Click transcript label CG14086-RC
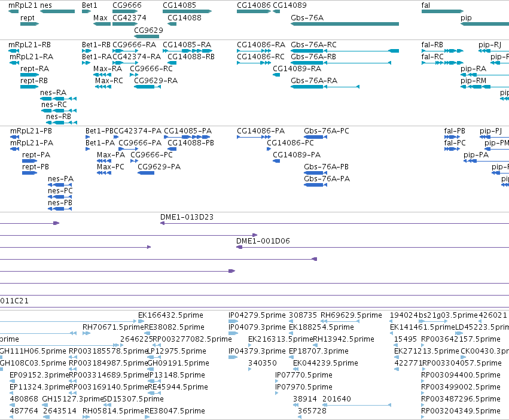This screenshot has width=509, height=420. (x=261, y=57)
